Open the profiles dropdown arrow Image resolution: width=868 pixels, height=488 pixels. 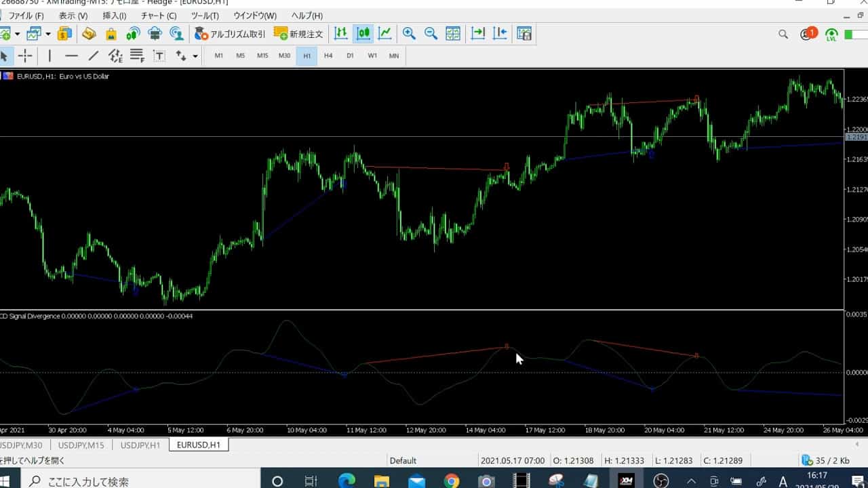point(48,33)
